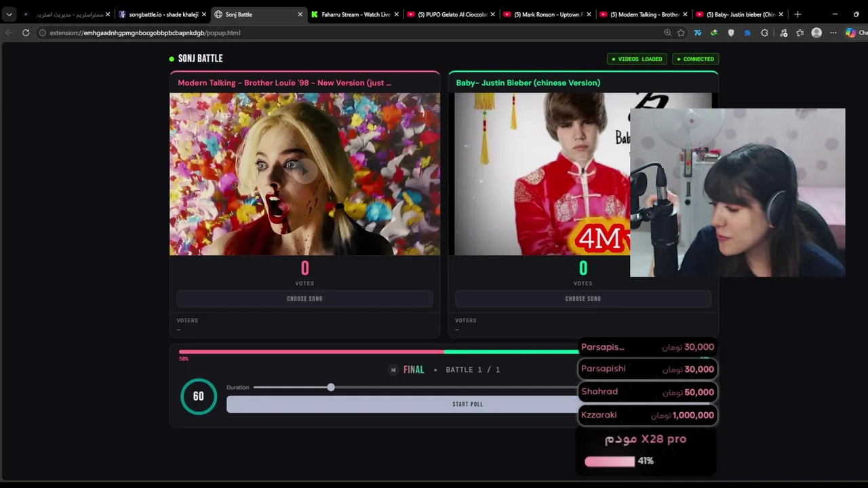Go back to the previous page
This screenshot has width=868, height=488.
(9, 33)
